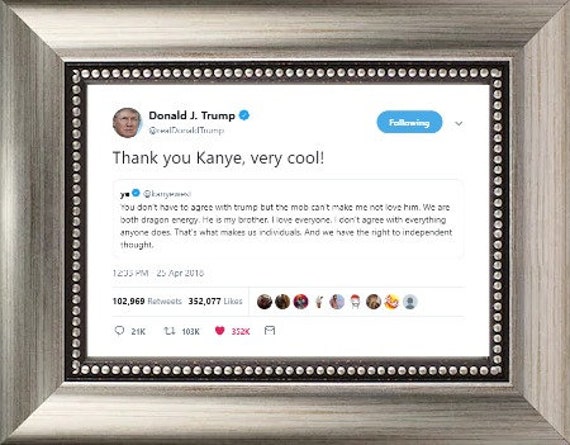
Task: Click the 103K retweet count
Action: [x=191, y=331]
